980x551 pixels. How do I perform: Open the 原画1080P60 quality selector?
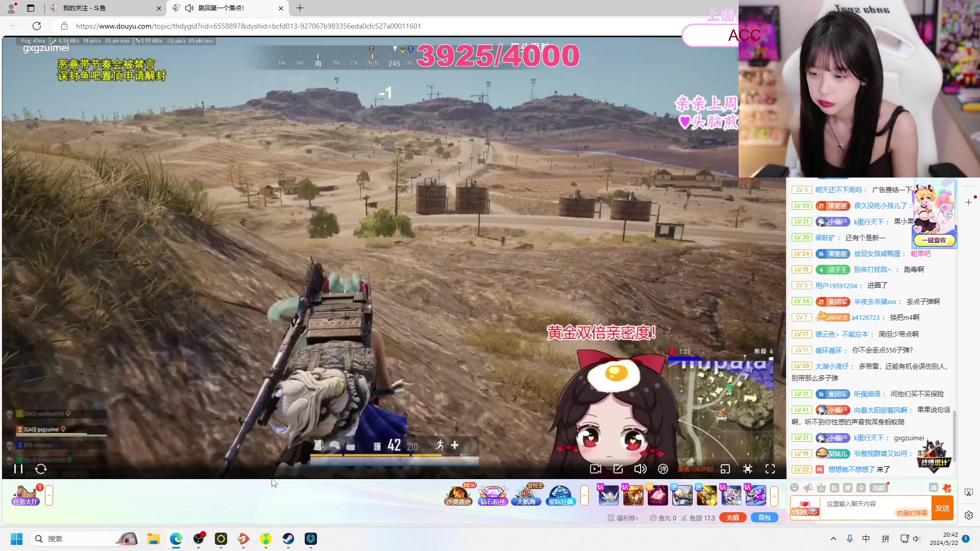point(695,469)
